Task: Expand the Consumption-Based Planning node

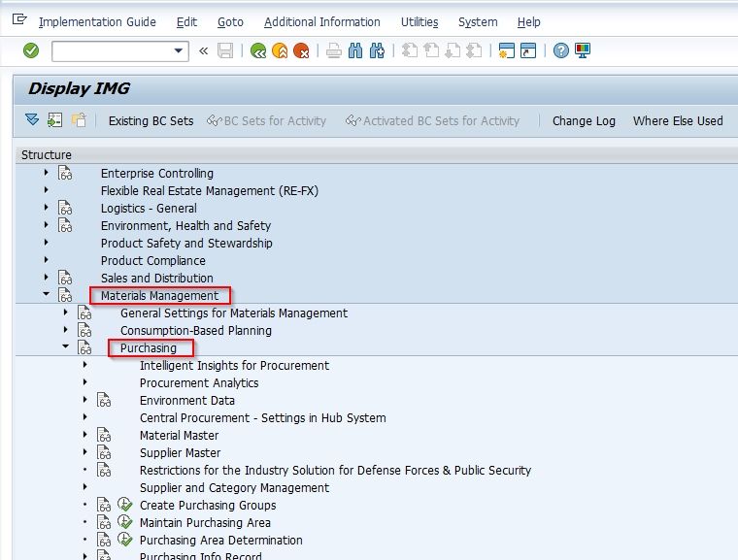Action: click(65, 329)
